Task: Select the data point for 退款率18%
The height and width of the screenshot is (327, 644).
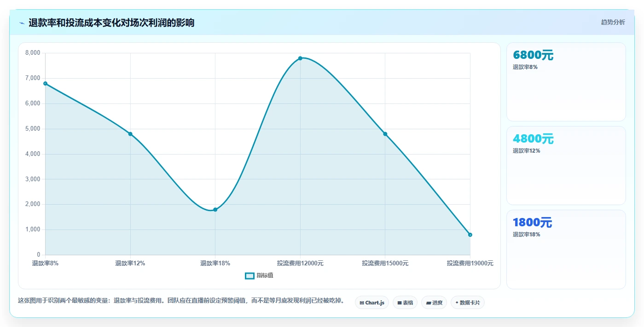Action: click(215, 209)
